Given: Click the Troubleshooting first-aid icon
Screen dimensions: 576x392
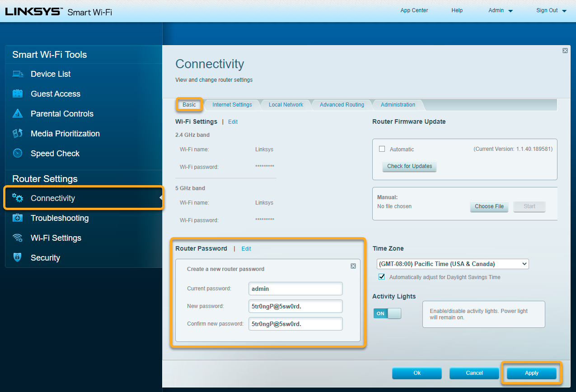Looking at the screenshot, I should 18,218.
